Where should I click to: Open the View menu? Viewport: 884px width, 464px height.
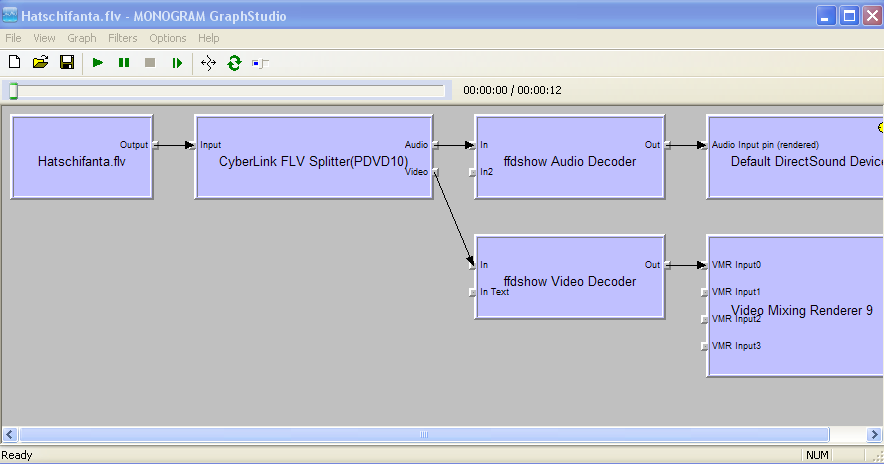point(44,38)
